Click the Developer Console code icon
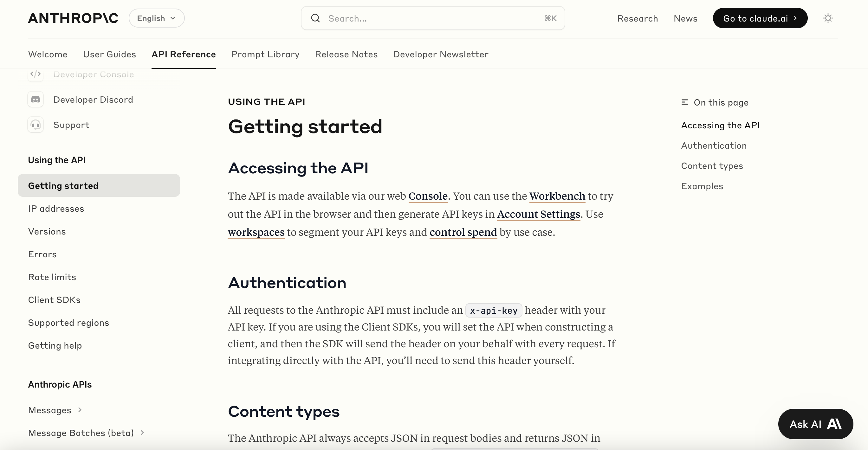 coord(36,74)
